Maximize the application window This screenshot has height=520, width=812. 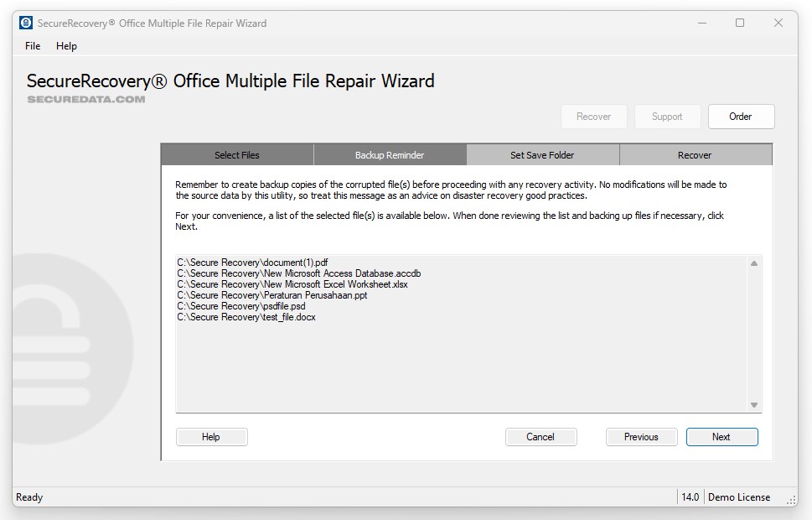pyautogui.click(x=740, y=23)
